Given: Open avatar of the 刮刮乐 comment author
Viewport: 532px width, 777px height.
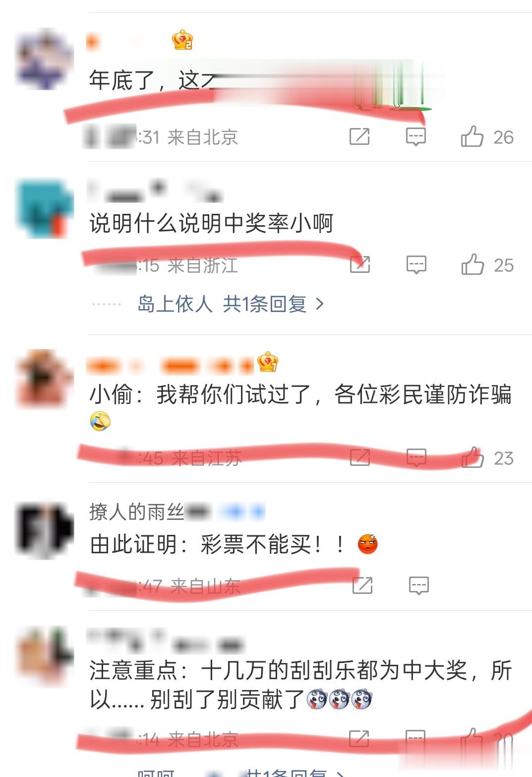Looking at the screenshot, I should point(45,656).
